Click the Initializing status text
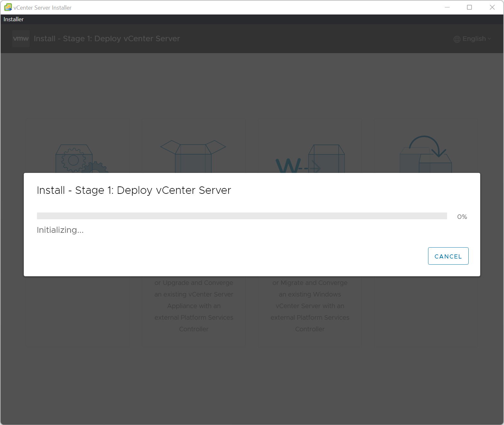 pyautogui.click(x=60, y=230)
